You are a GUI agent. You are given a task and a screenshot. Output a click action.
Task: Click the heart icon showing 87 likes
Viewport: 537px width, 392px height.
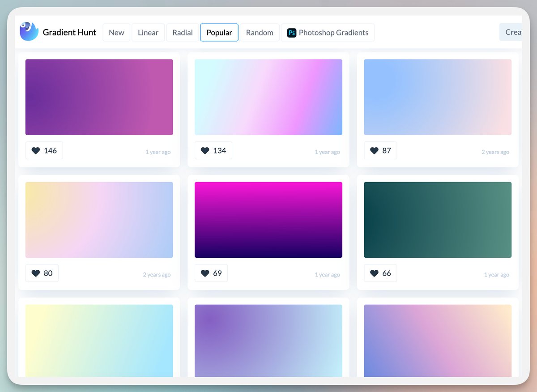[374, 151]
